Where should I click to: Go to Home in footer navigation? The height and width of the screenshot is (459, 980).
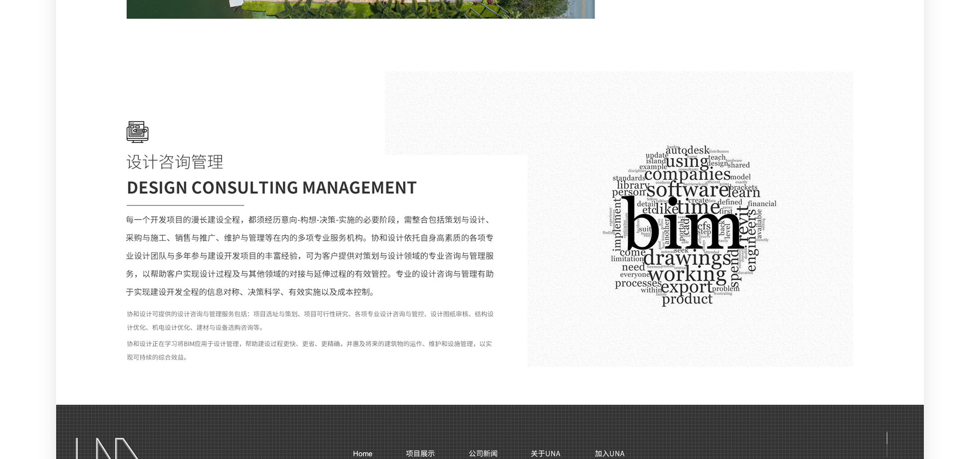pos(362,453)
